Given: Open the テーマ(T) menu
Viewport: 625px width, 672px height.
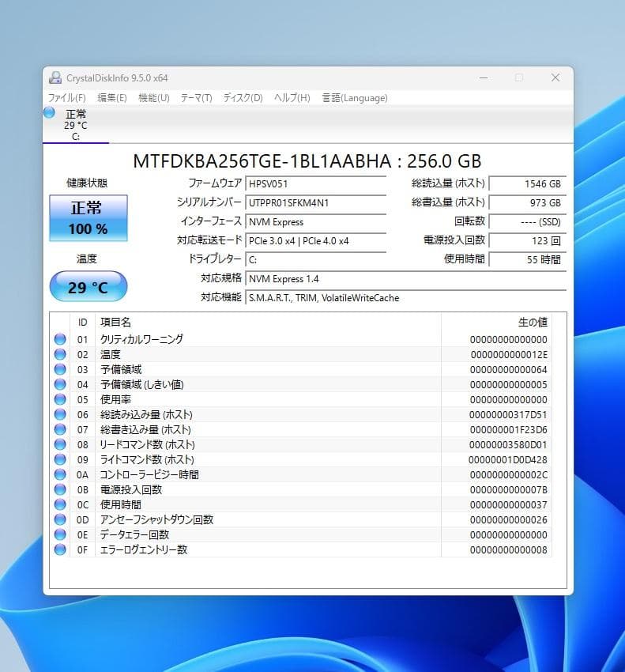Looking at the screenshot, I should 196,98.
